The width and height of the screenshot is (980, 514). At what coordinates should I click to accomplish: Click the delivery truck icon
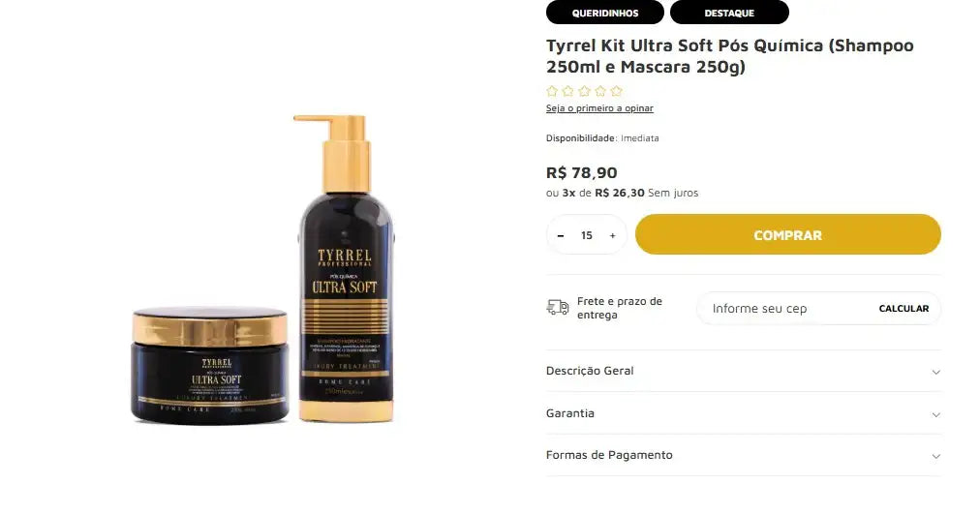click(558, 307)
